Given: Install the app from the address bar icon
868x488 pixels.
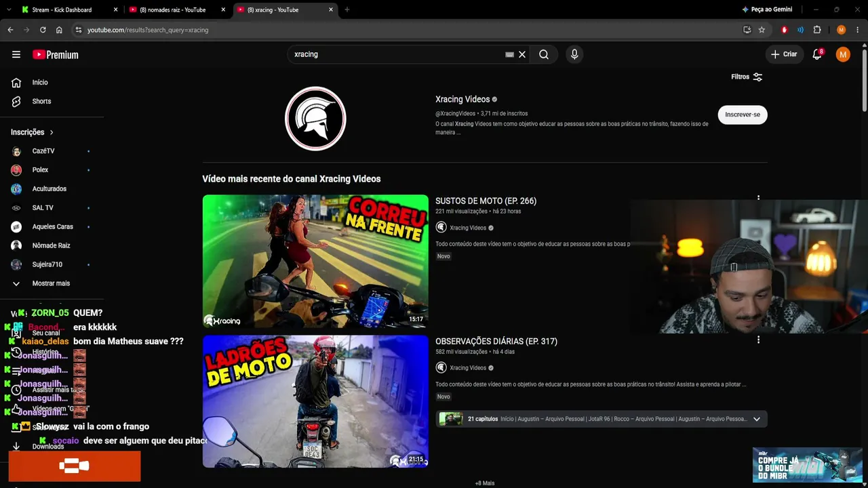Looking at the screenshot, I should [747, 30].
